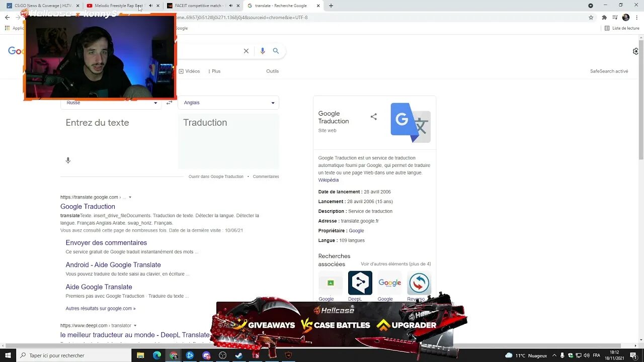
Task: Swap translation languages with the arrows icon
Action: (169, 103)
